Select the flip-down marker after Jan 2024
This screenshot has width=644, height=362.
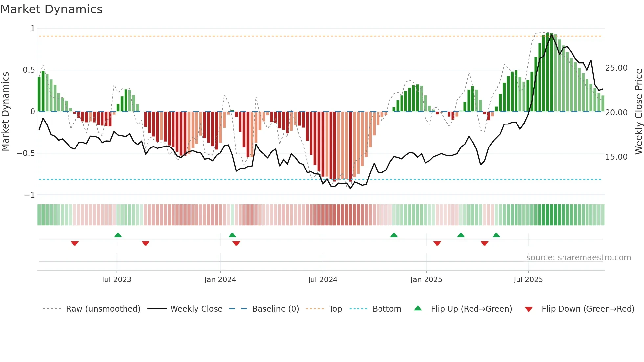[236, 243]
